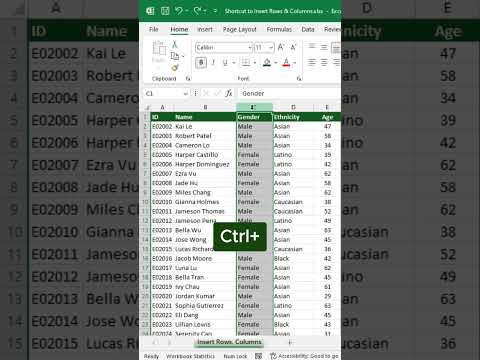This screenshot has width=480, height=360.
Task: Click the formula bar containing Gender
Action: point(289,94)
